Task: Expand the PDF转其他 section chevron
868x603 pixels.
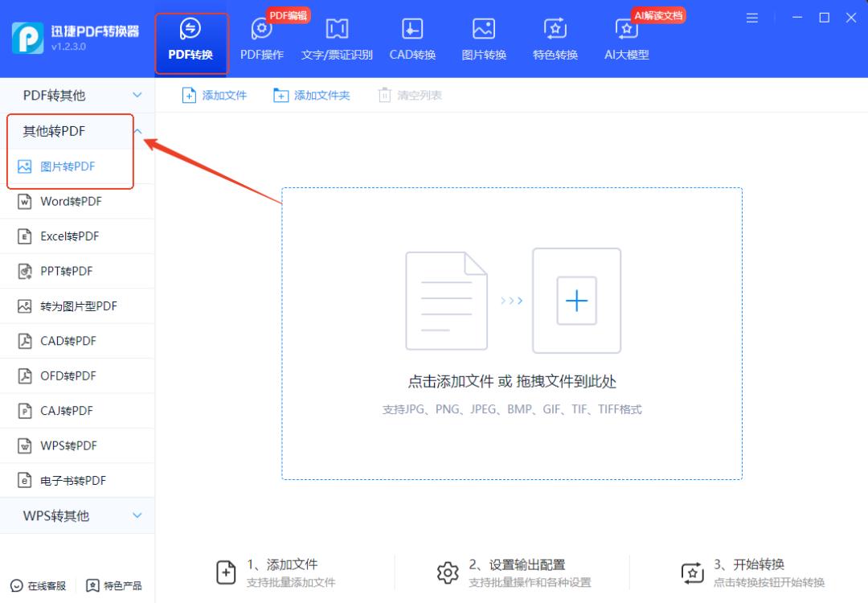Action: 137,95
